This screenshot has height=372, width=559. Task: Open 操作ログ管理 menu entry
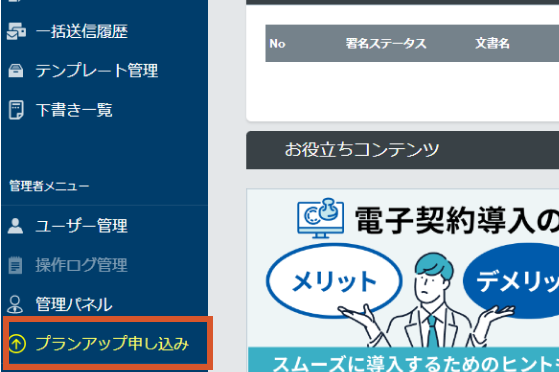(81, 265)
